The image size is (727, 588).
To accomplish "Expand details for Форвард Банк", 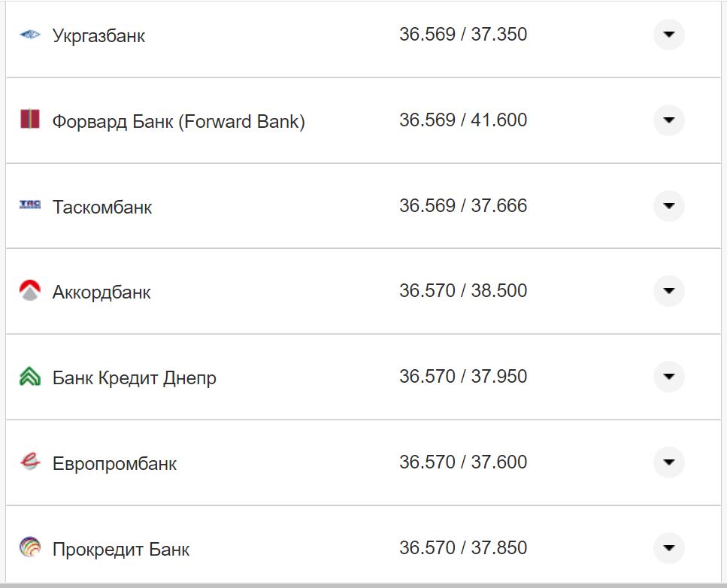I will (668, 120).
